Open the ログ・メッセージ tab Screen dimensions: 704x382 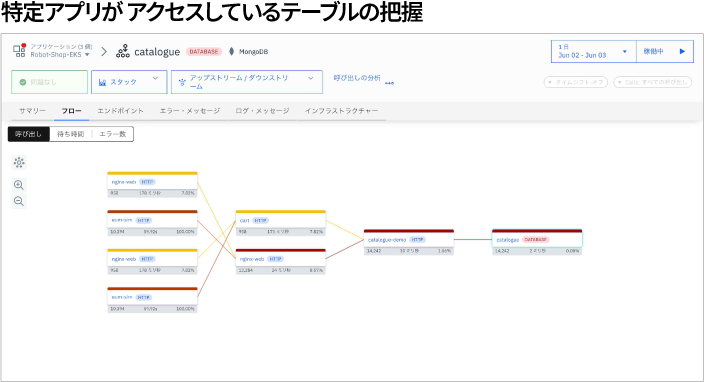tap(262, 111)
